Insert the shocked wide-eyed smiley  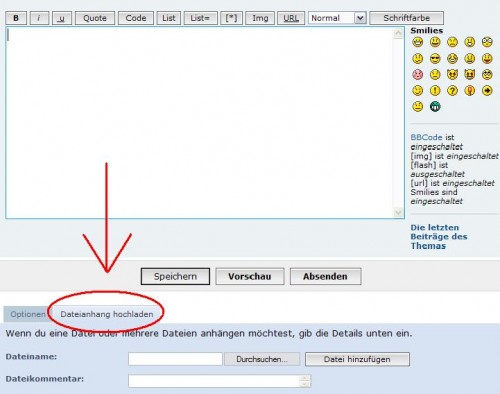tap(487, 42)
